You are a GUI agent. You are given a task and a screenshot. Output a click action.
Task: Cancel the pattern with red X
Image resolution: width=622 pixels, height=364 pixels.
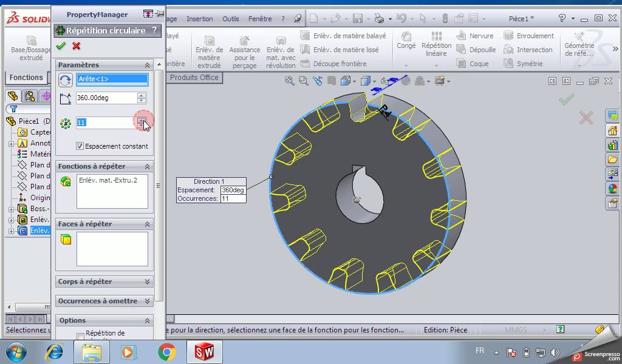point(76,46)
